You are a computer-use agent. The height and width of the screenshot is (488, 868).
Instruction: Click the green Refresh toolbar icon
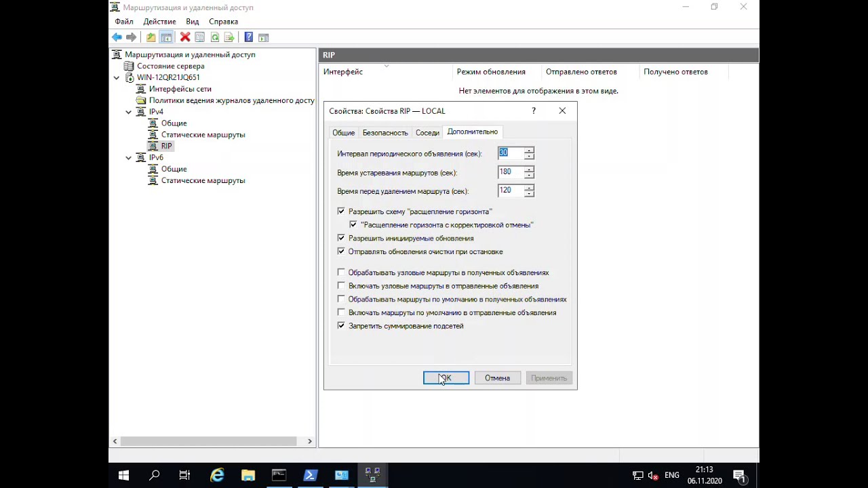click(214, 37)
